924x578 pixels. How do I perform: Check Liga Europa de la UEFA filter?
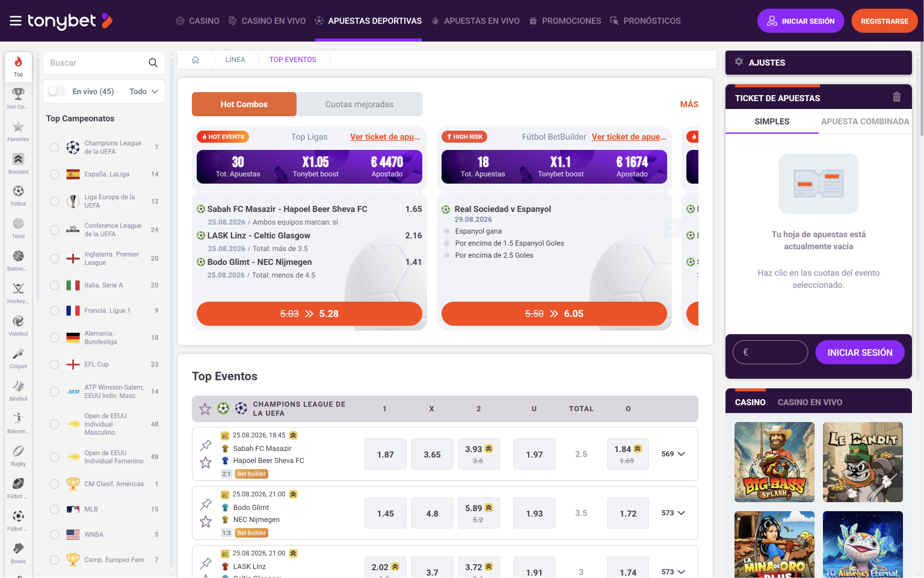(x=54, y=201)
